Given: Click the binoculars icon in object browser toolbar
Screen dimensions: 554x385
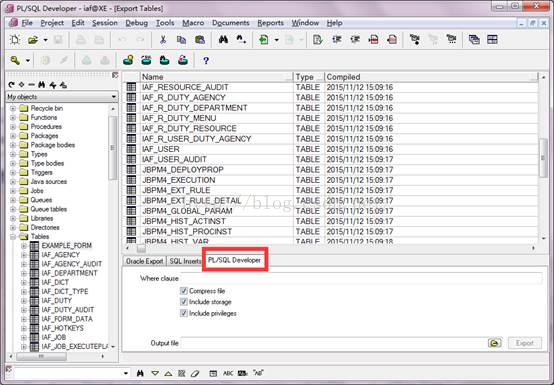Looking at the screenshot, I should pos(42,85).
